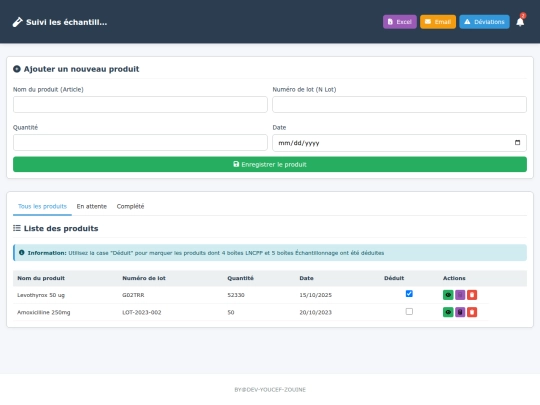The height and width of the screenshot is (405, 540).
Task: Select the Levothyrox 50 ug product name cell
Action: tap(41, 295)
